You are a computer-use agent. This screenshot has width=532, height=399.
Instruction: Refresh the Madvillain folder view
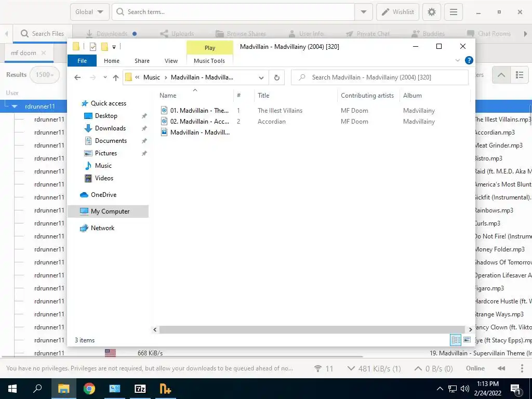[x=277, y=77]
